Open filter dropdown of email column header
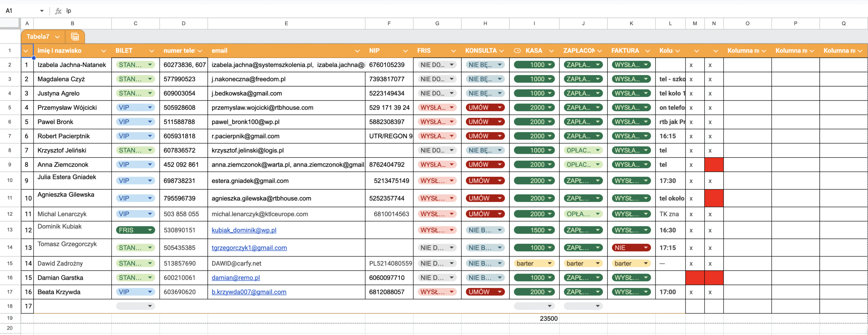This screenshot has height=335, width=868. (357, 51)
